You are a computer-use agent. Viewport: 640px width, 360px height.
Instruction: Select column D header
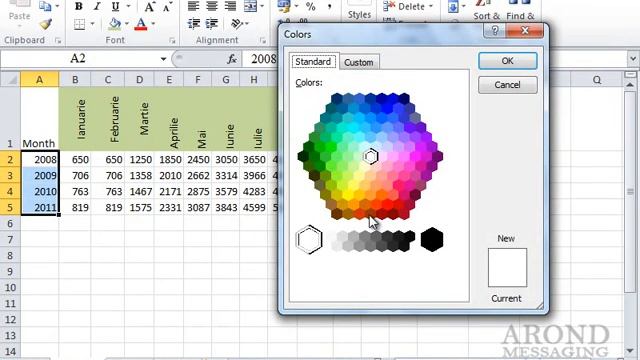(x=140, y=79)
